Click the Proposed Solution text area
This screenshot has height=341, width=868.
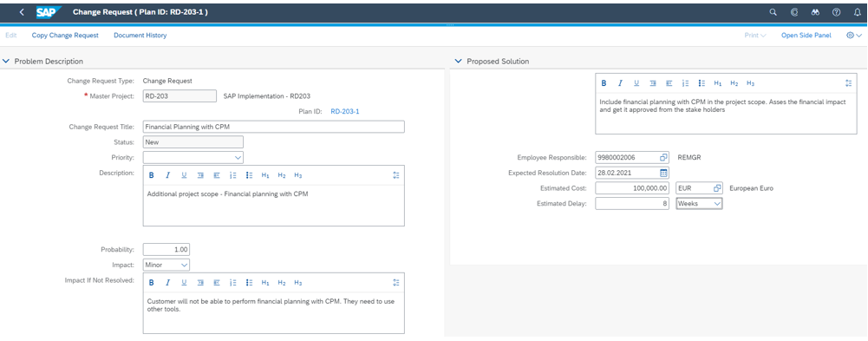click(726, 114)
